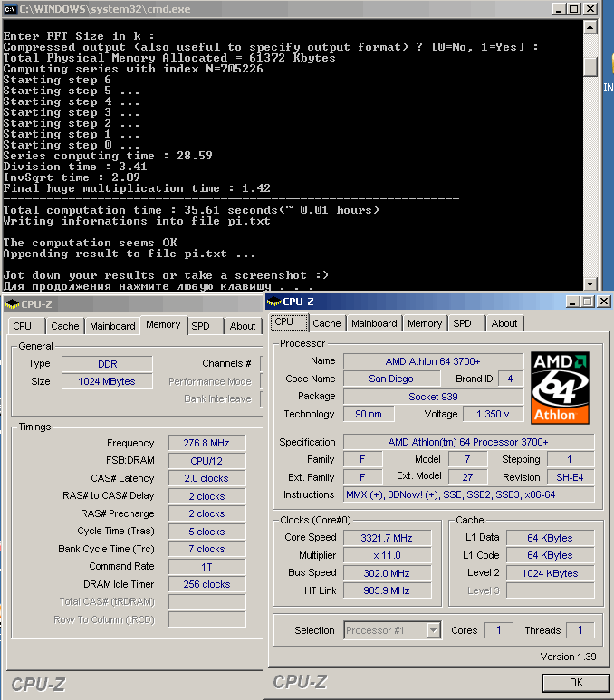614x700 pixels.
Task: Click DRAM Idle Timer value 256 clocks
Action: pyautogui.click(x=206, y=584)
